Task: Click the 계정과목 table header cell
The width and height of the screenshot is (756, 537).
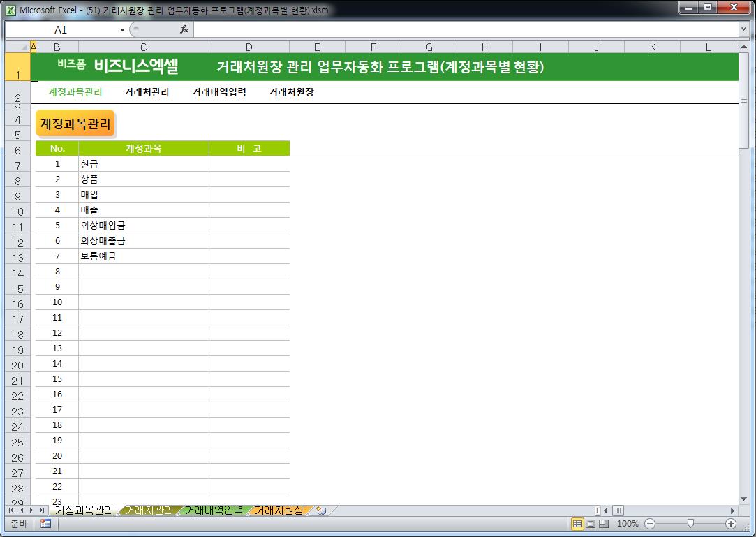Action: (x=144, y=148)
